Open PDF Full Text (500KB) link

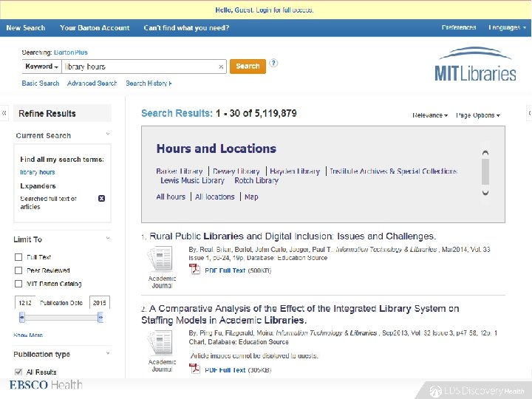click(225, 270)
